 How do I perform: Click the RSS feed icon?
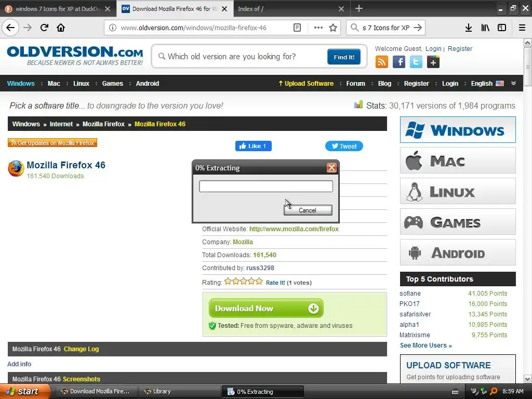coord(382,62)
